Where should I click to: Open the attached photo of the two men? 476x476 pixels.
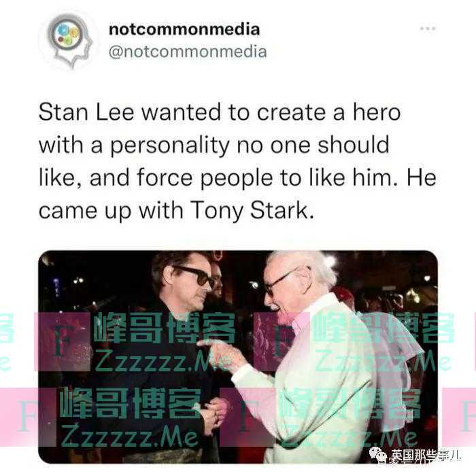pyautogui.click(x=238, y=357)
